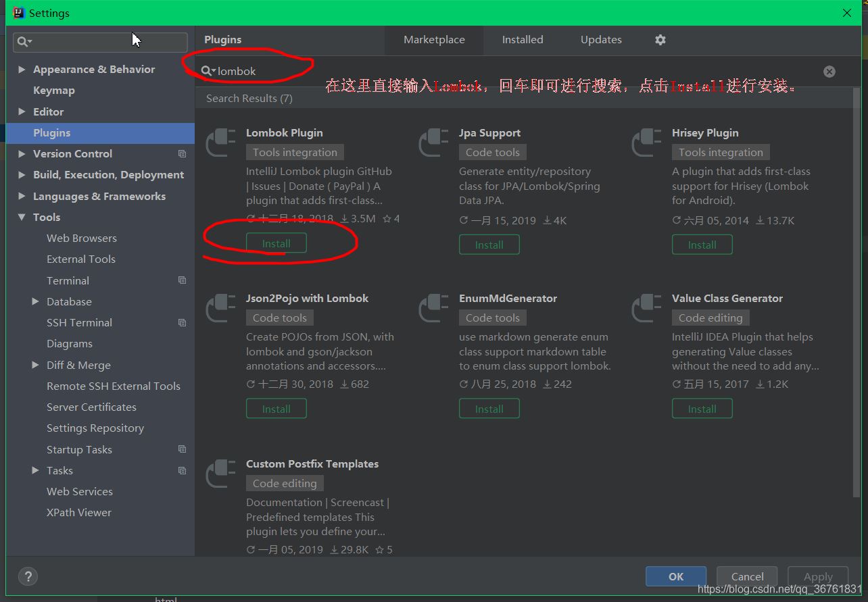Image resolution: width=868 pixels, height=602 pixels.
Task: Select XPath Viewer under Tools
Action: pyautogui.click(x=79, y=513)
